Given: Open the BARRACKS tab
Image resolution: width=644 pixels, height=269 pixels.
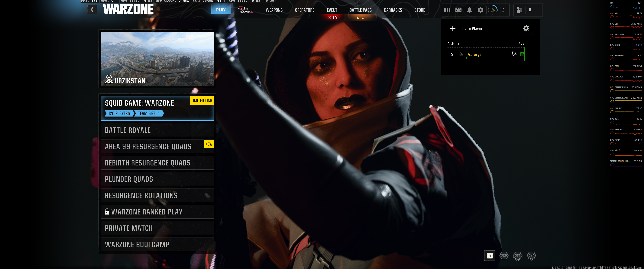Looking at the screenshot, I should pos(393,10).
